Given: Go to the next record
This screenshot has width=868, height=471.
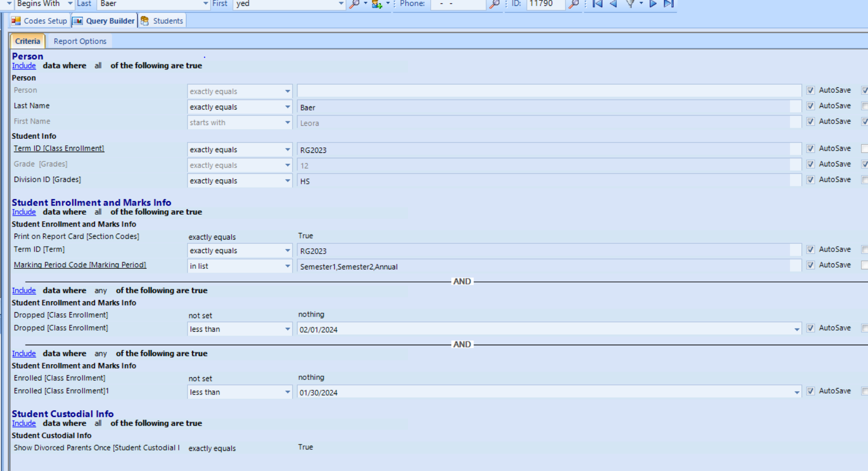Looking at the screenshot, I should (x=653, y=4).
